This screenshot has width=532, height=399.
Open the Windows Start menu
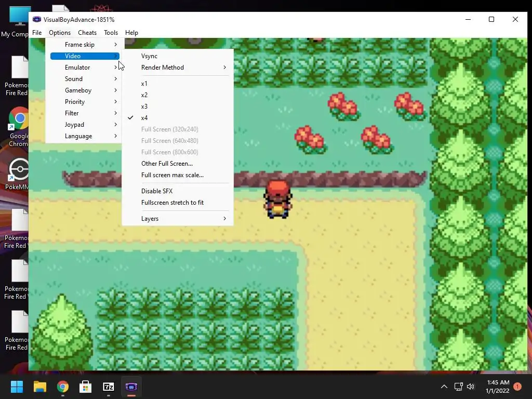click(x=17, y=387)
